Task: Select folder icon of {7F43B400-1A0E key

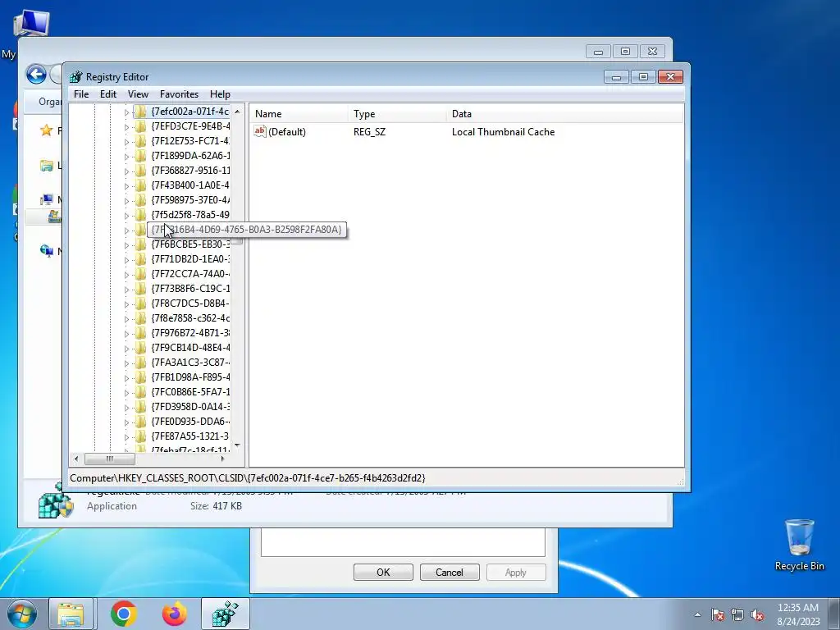Action: click(x=140, y=185)
